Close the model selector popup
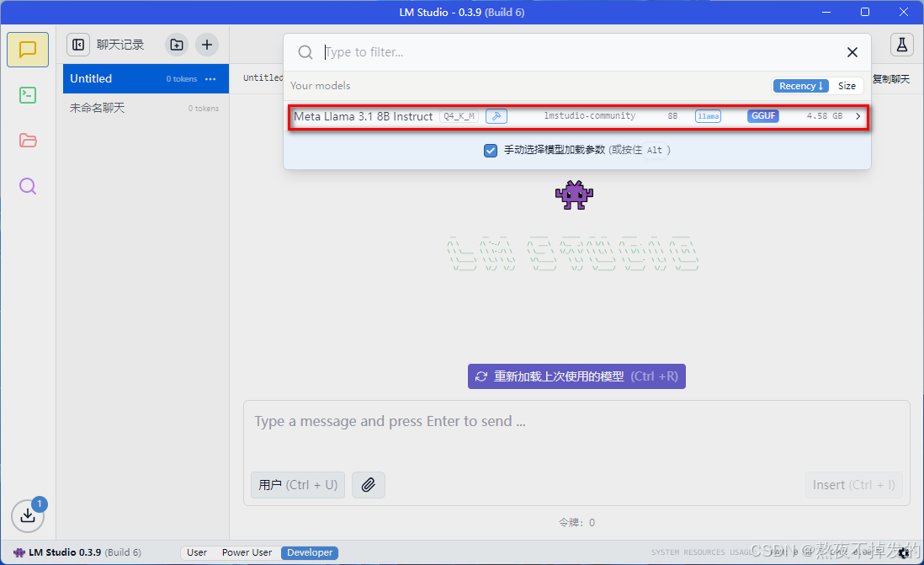The height and width of the screenshot is (565, 924). pos(852,52)
